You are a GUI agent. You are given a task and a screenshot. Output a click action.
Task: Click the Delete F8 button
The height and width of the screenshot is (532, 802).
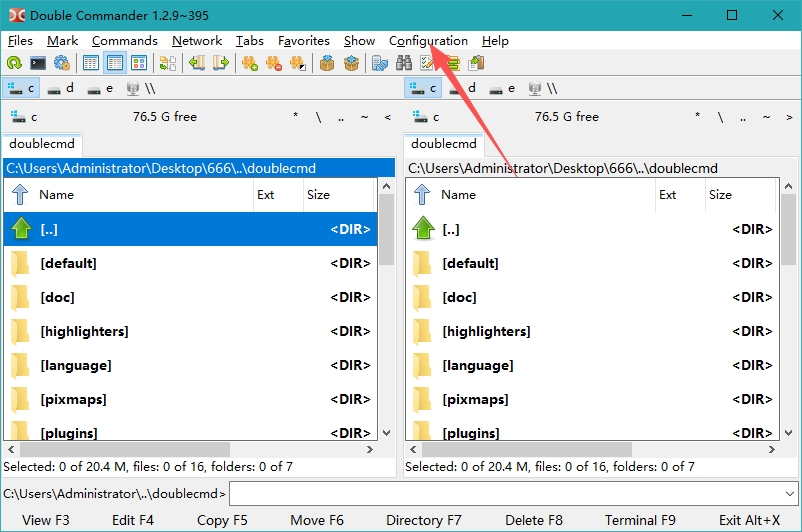tap(533, 520)
